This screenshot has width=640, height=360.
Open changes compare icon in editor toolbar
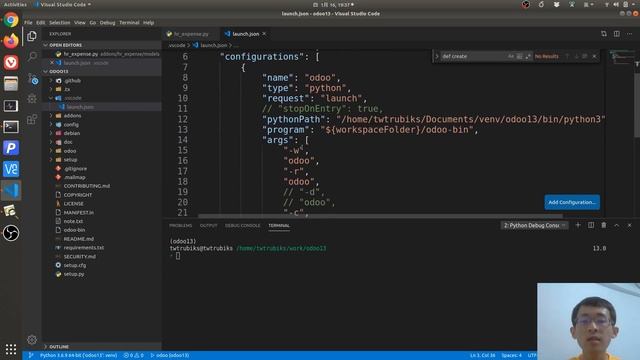pyautogui.click(x=604, y=34)
